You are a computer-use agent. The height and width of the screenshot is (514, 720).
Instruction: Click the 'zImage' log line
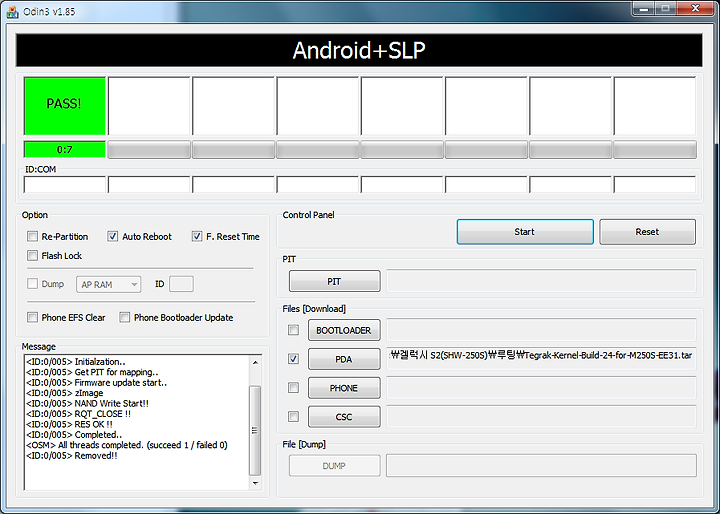click(65, 393)
